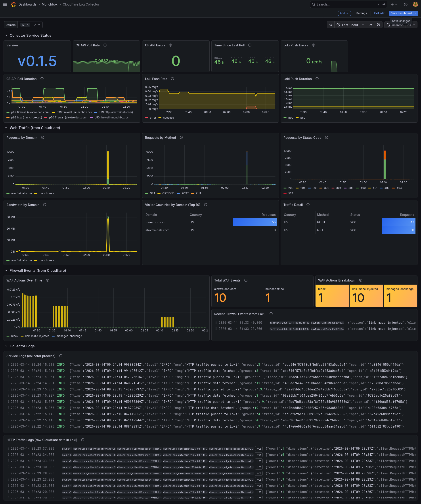The image size is (421, 504).
Task: Remove the All domain filter tag
Action: pyautogui.click(x=28, y=25)
